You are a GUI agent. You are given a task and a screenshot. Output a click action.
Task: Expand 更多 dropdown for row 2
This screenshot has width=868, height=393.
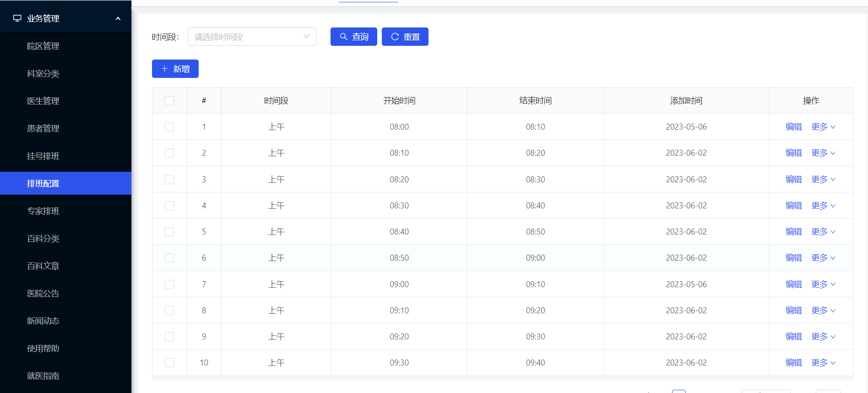coord(824,153)
